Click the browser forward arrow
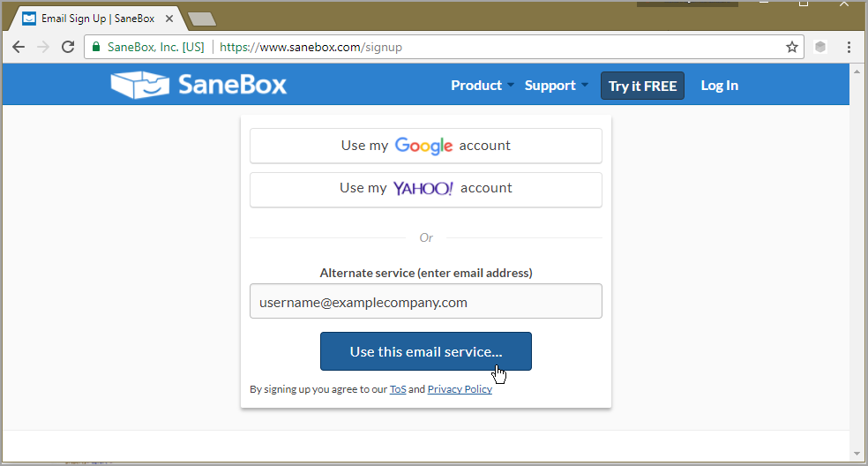868x466 pixels. click(43, 47)
